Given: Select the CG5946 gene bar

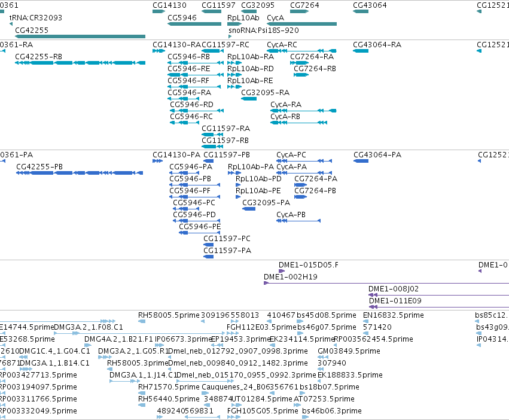Looking at the screenshot, I should [194, 24].
